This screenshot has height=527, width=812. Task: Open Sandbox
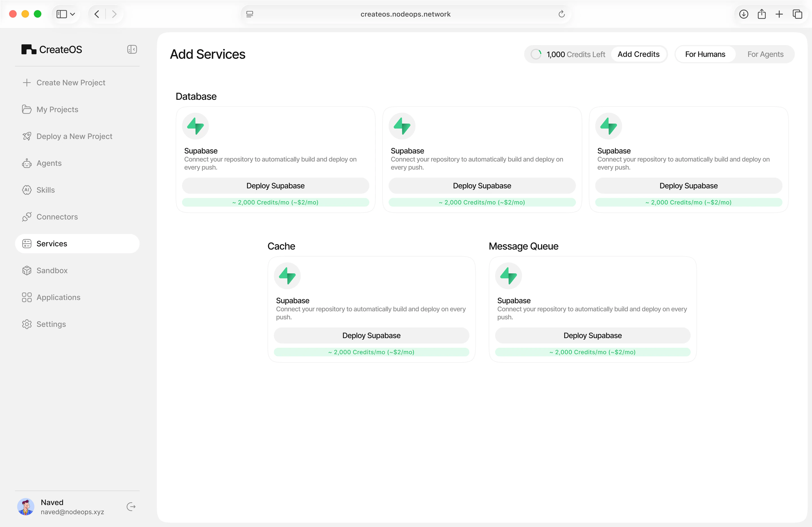point(78,271)
